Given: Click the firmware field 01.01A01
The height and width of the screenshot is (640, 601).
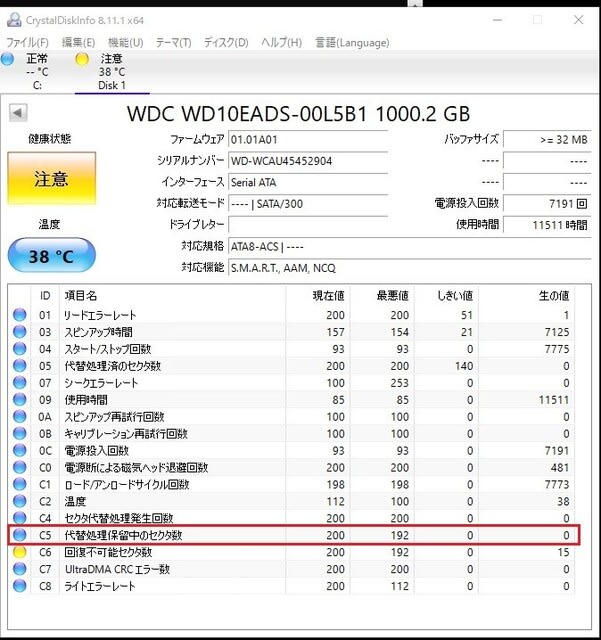Looking at the screenshot, I should (x=308, y=140).
